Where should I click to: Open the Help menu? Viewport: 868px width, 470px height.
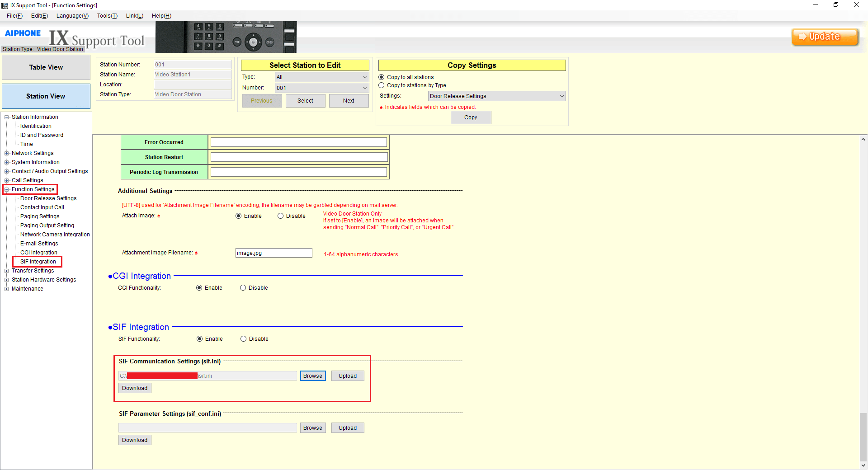pos(161,16)
